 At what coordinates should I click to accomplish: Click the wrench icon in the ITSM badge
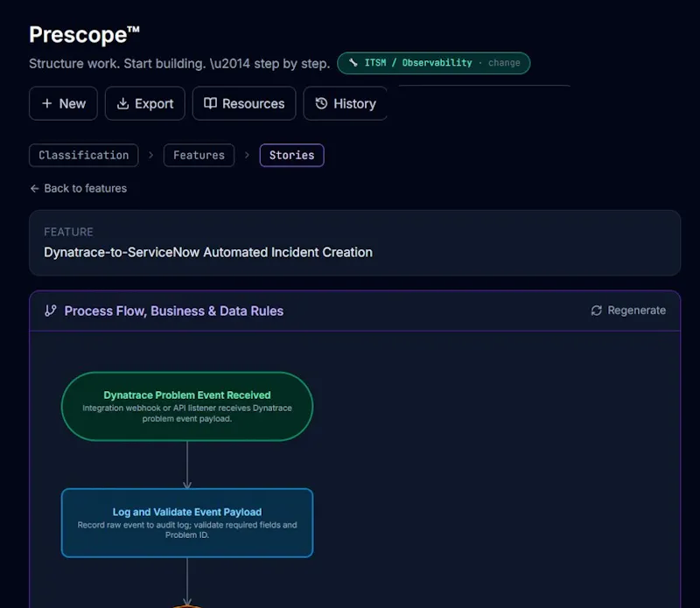click(353, 63)
